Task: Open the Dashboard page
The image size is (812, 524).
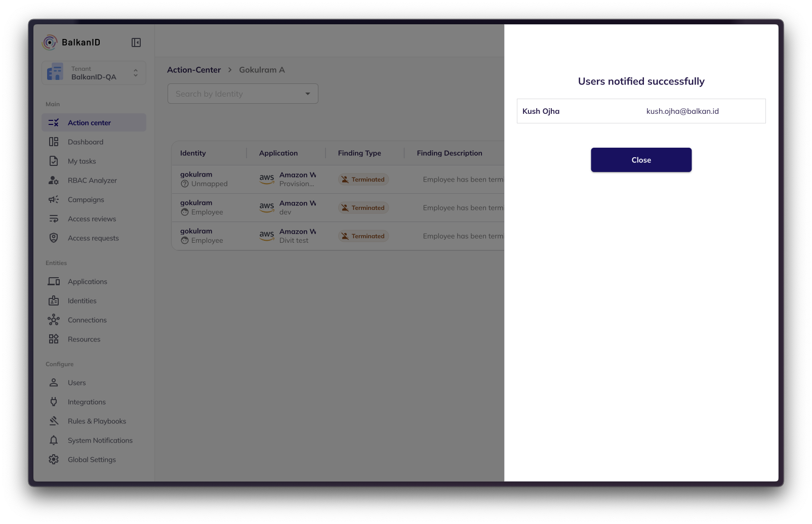Action: [85, 142]
